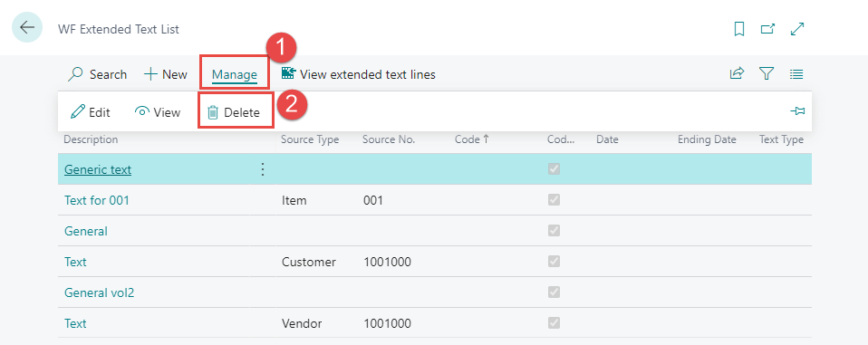Pin the action bar with pin icon

797,111
